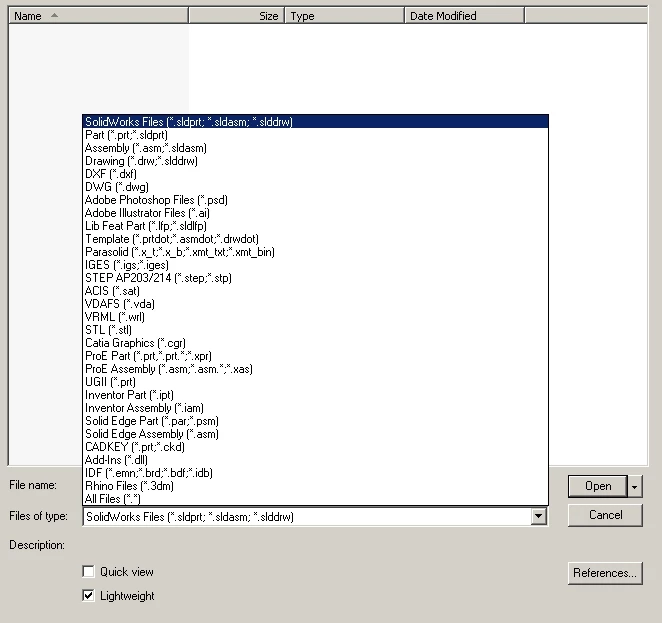Choose Assembly (*.asm;*.sldasm) file type
The image size is (662, 623).
coord(315,148)
